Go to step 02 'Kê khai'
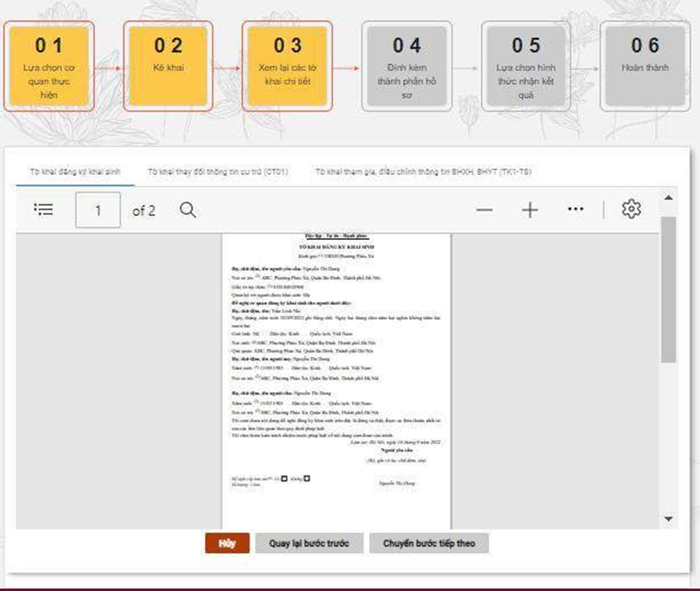700x591 pixels. (168, 66)
